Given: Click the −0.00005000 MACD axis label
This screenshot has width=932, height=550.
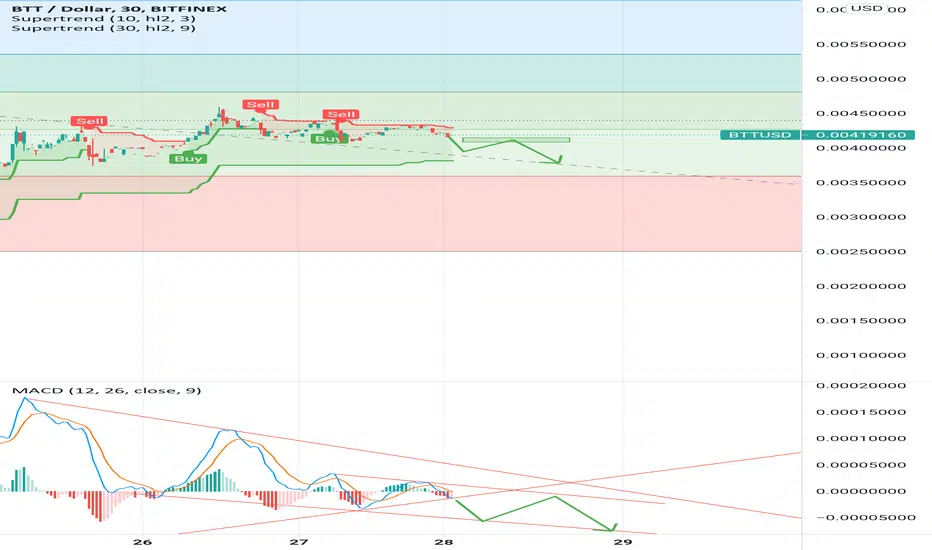Looking at the screenshot, I should coord(865,517).
